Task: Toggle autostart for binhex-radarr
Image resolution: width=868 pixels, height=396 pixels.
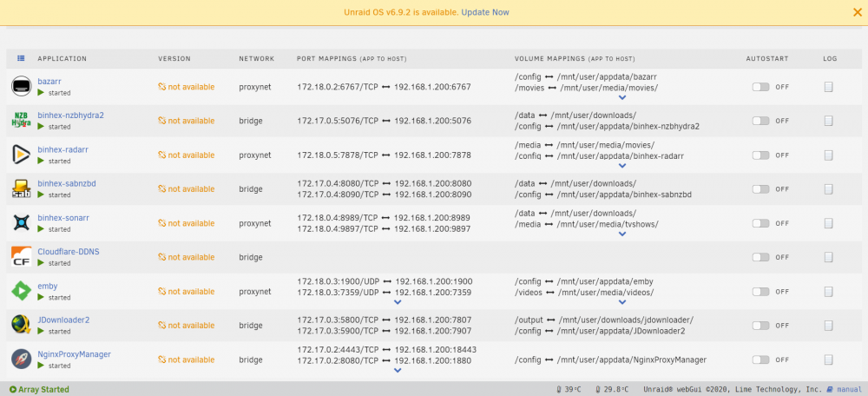Action: tap(760, 155)
